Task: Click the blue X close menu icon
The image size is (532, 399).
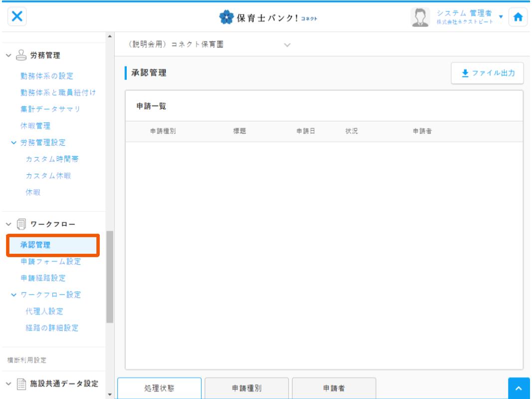Action: pyautogui.click(x=17, y=16)
